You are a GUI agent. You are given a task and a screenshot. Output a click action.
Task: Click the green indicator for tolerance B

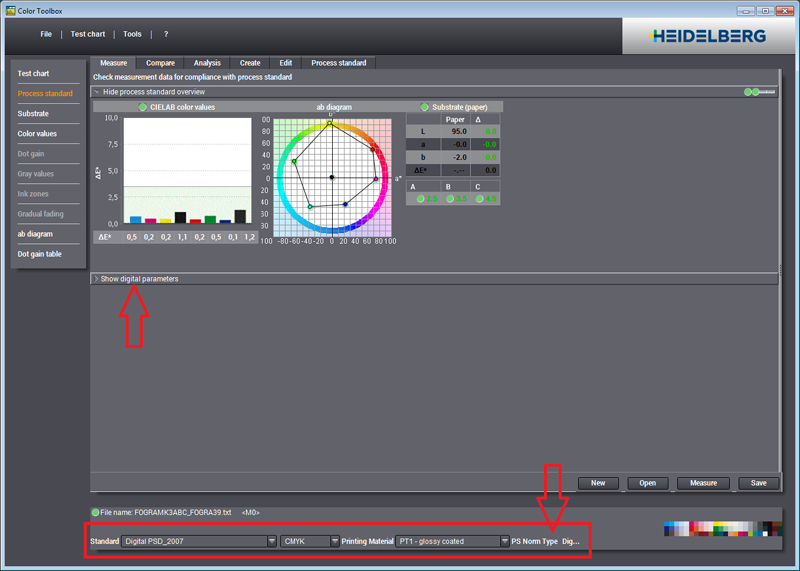(x=451, y=199)
